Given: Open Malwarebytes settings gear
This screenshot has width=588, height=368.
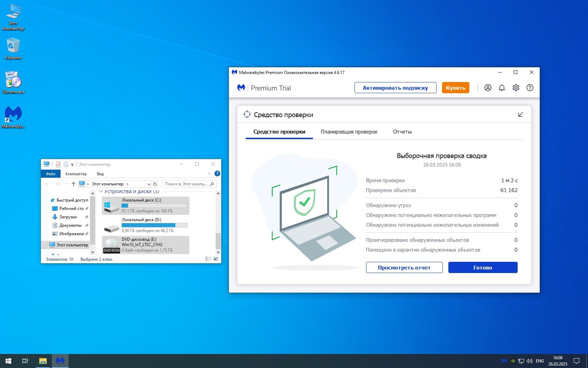Looking at the screenshot, I should [x=516, y=88].
